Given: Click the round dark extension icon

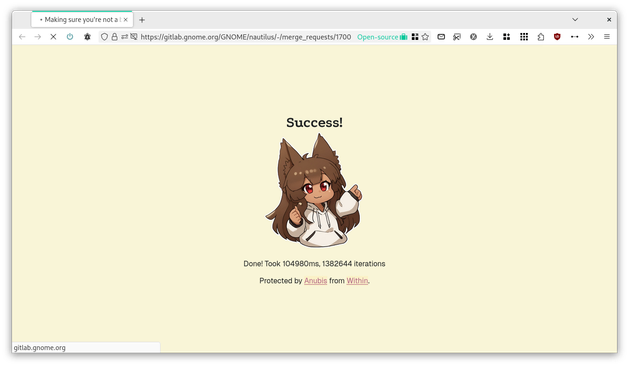Looking at the screenshot, I should click(473, 37).
